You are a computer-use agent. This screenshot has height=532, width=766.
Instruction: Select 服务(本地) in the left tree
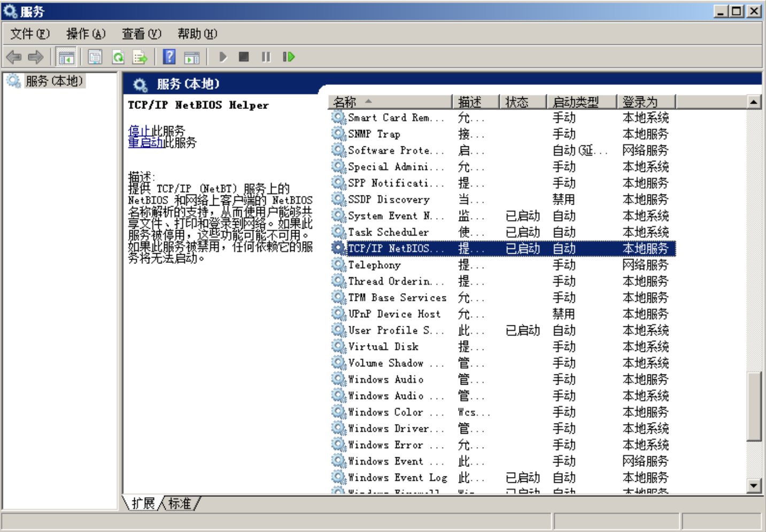[x=53, y=81]
